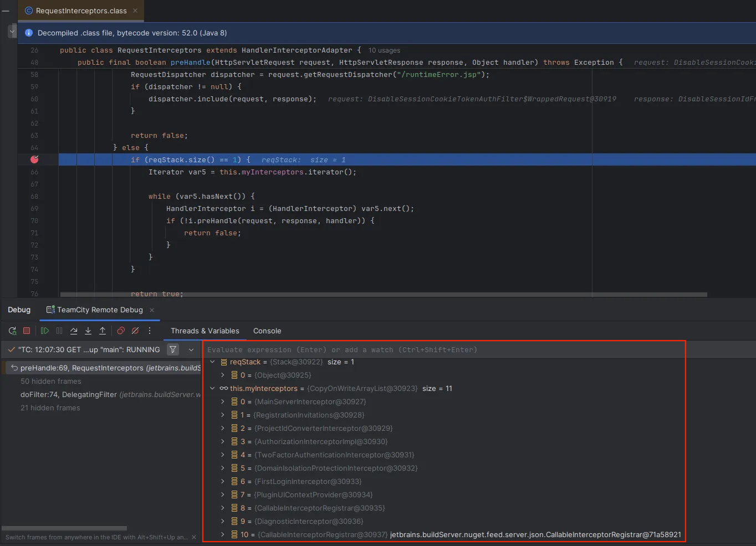Image resolution: width=756 pixels, height=546 pixels.
Task: Step out of current method
Action: tap(103, 331)
